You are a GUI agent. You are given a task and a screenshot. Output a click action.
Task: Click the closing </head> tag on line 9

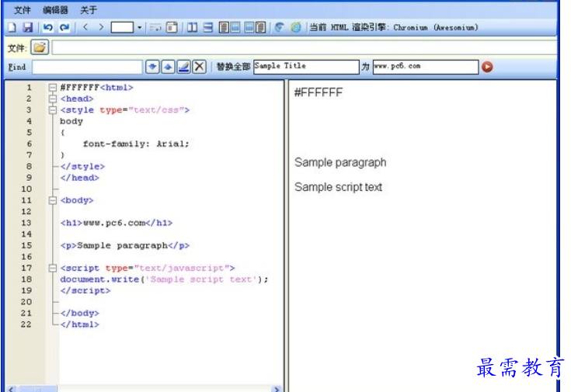pos(80,178)
